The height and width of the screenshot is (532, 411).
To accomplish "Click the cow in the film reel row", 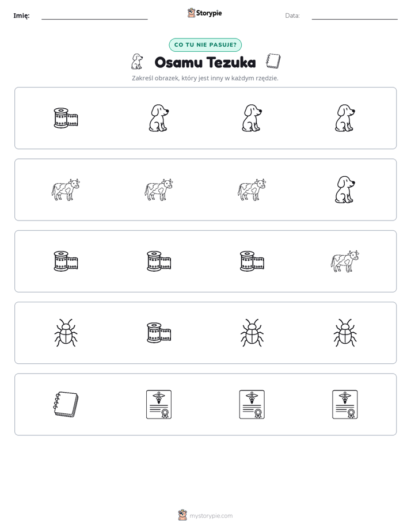I will 345,261.
